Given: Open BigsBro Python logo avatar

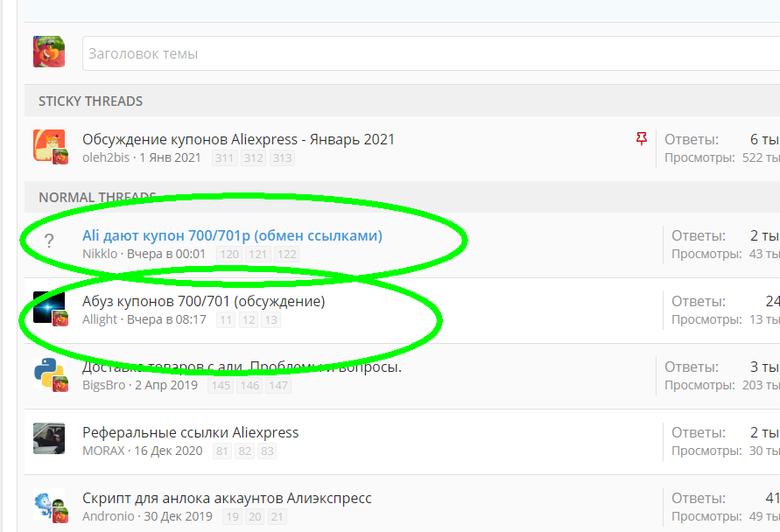Looking at the screenshot, I should click(x=50, y=374).
